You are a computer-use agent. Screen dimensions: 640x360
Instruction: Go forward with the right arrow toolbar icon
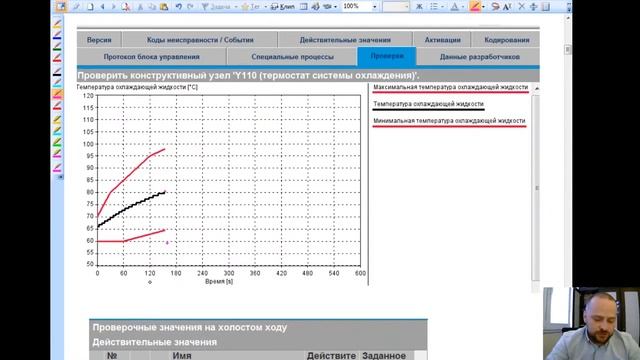(113, 7)
